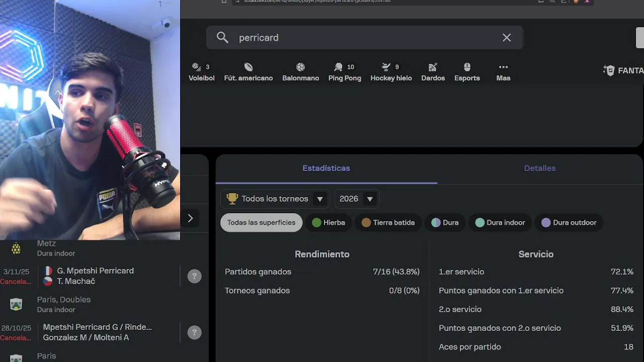The height and width of the screenshot is (362, 644).
Task: Open the 'Todos los torneos' dropdown
Action: pos(275,199)
